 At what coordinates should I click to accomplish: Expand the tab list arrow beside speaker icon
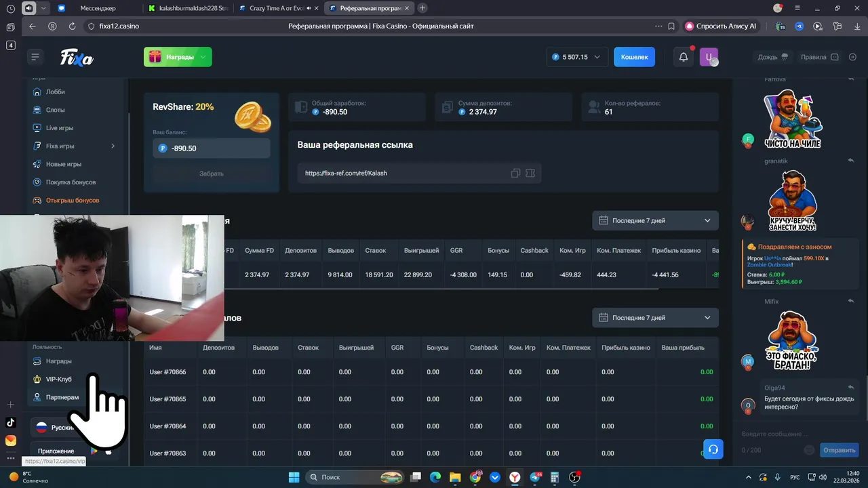tap(44, 8)
